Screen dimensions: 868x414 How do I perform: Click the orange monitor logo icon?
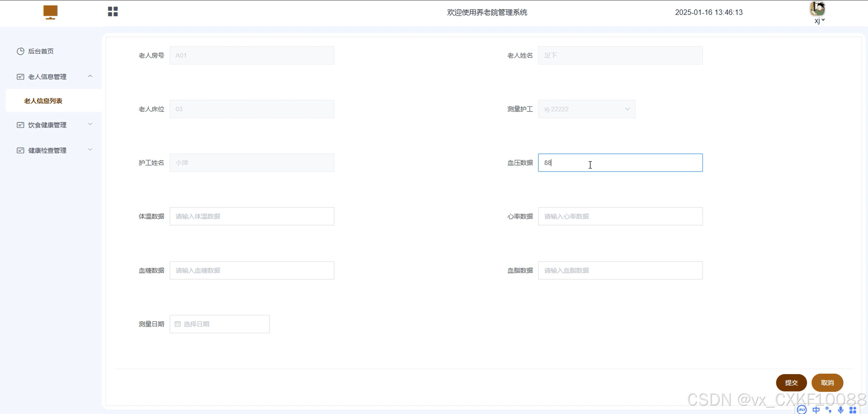pyautogui.click(x=50, y=12)
